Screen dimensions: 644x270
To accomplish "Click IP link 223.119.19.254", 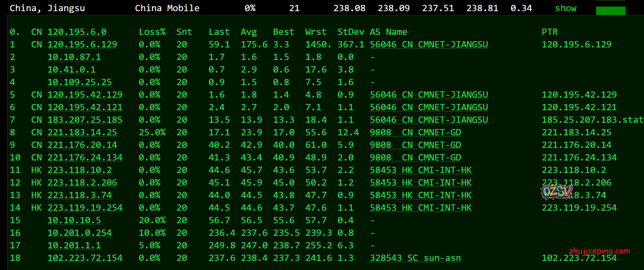I will (85, 208).
